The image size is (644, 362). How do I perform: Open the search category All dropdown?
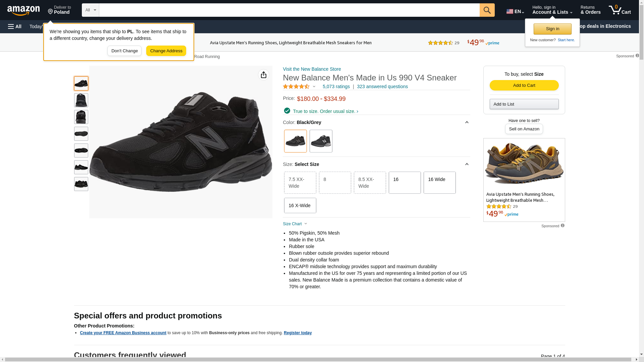[x=90, y=10]
